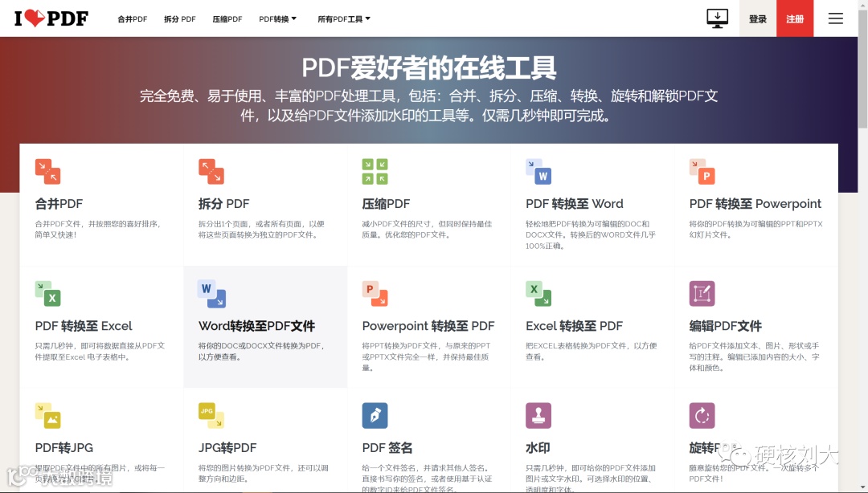The width and height of the screenshot is (868, 493).
Task: Click the Powerpoint to PDF tool icon
Action: click(x=375, y=293)
